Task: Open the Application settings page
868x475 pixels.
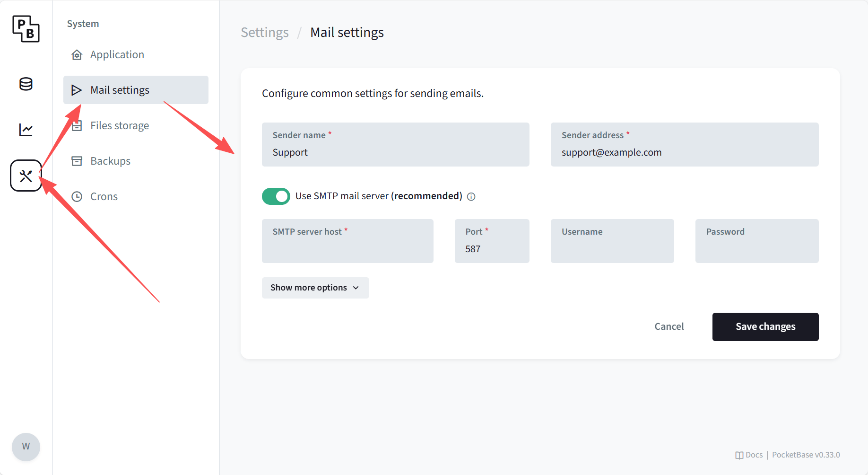Action: pyautogui.click(x=117, y=54)
